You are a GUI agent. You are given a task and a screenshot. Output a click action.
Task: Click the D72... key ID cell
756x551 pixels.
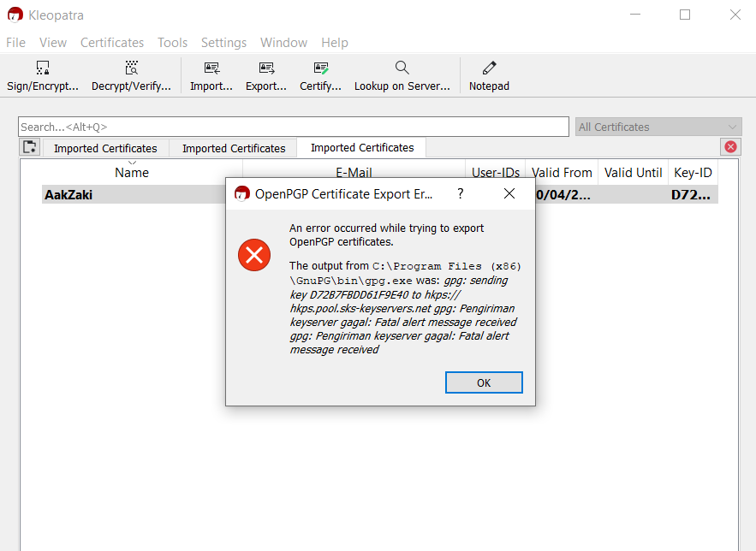[691, 194]
